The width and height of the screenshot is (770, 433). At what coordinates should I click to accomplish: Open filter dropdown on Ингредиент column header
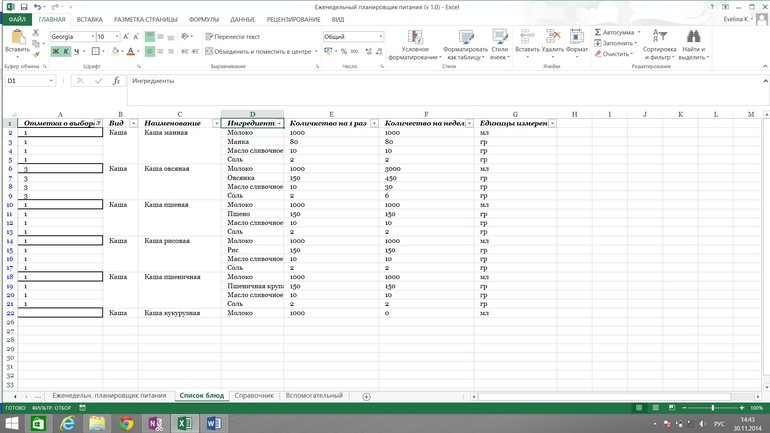(280, 124)
